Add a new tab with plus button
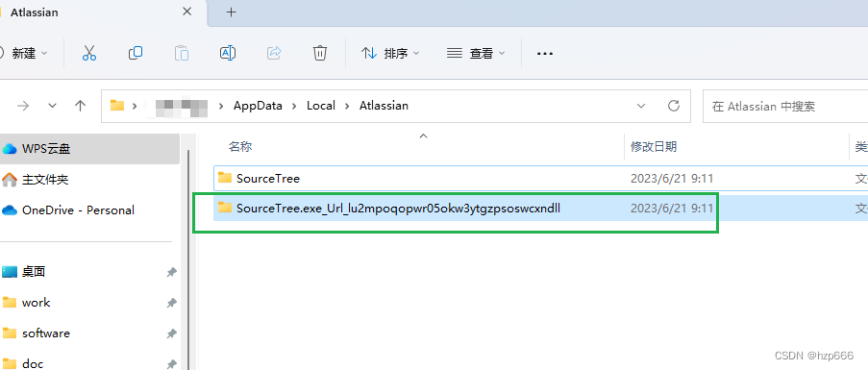 (x=232, y=12)
